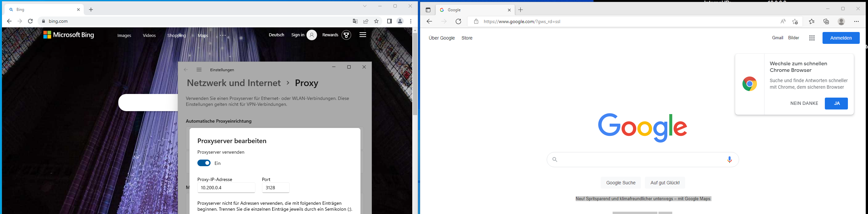Open Chrome three-dot menu
This screenshot has width=868, height=214.
[411, 21]
